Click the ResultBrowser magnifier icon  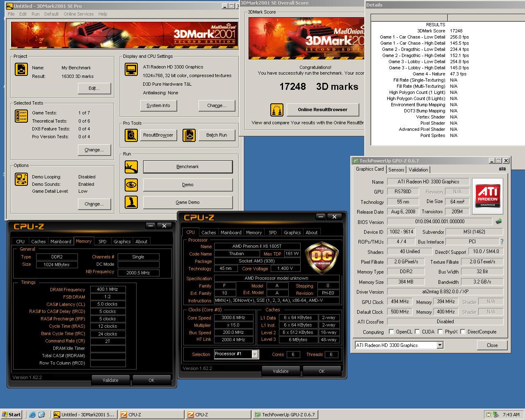click(131, 135)
